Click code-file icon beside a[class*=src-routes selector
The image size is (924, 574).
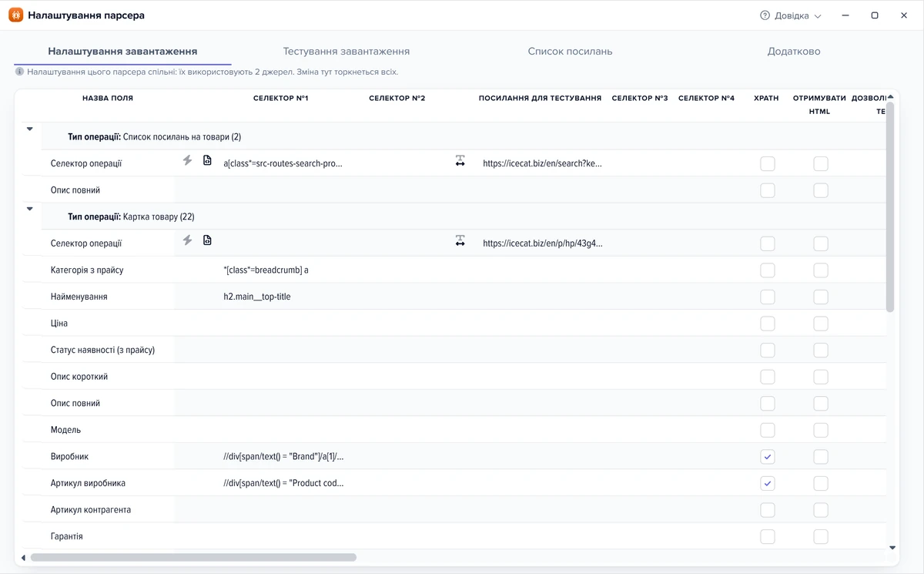click(207, 160)
